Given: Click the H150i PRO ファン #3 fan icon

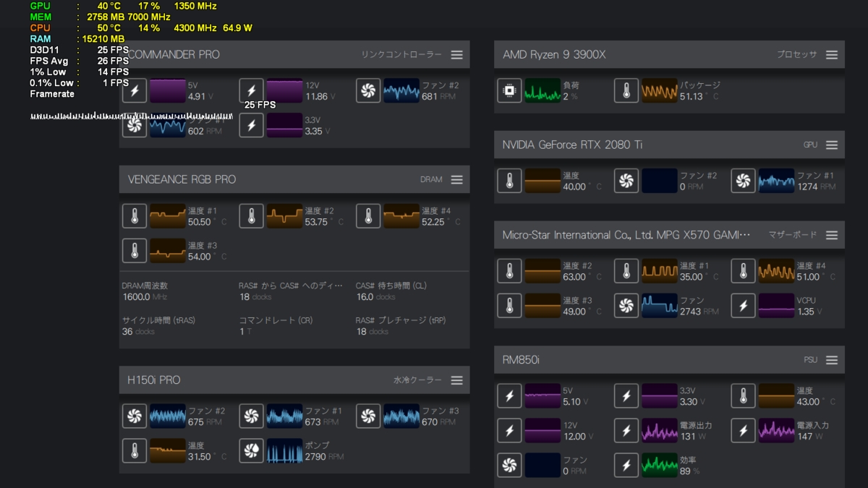Looking at the screenshot, I should coord(369,416).
